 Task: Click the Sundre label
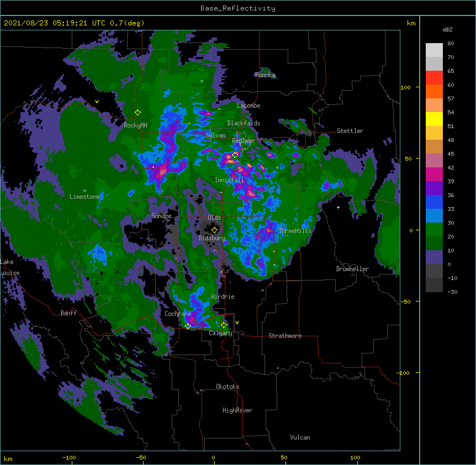click(x=161, y=216)
